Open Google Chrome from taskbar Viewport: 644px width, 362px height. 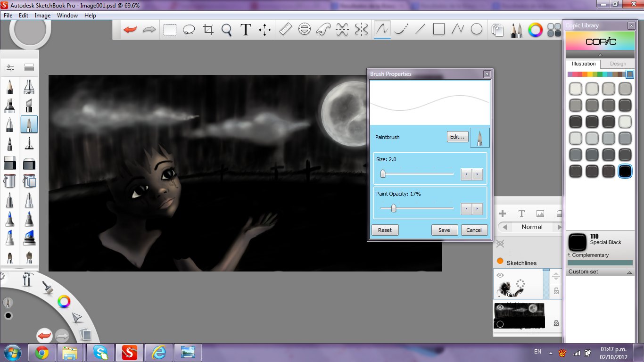click(x=41, y=353)
